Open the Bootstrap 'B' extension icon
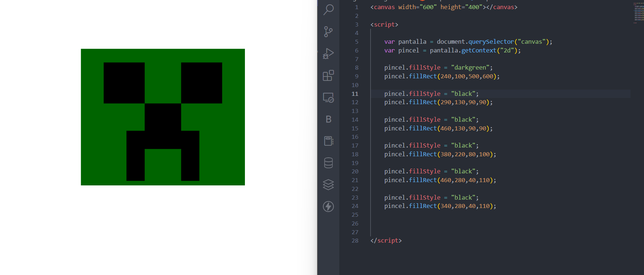The height and width of the screenshot is (275, 644). coord(328,119)
